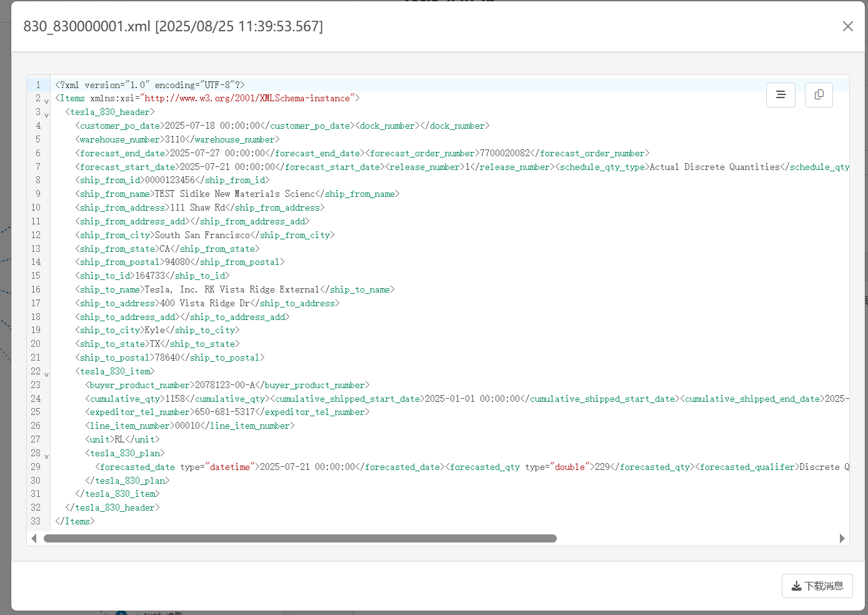Image resolution: width=868 pixels, height=615 pixels.
Task: Collapse the Items root node on line 2
Action: tap(46, 101)
